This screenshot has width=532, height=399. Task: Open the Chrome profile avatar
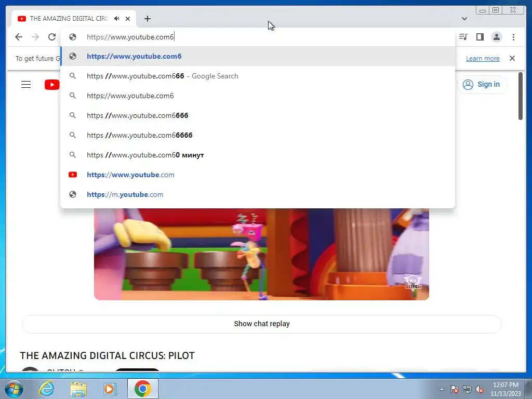(496, 37)
